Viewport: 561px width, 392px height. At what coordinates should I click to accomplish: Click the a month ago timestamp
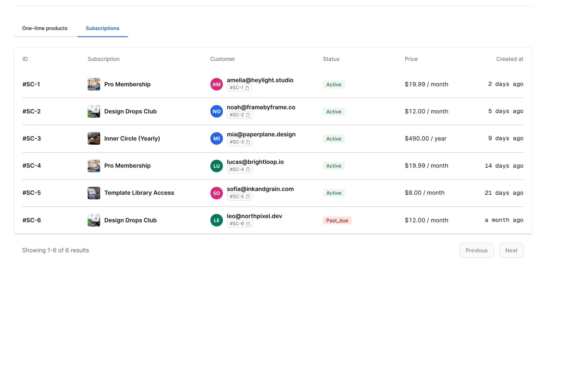504,220
